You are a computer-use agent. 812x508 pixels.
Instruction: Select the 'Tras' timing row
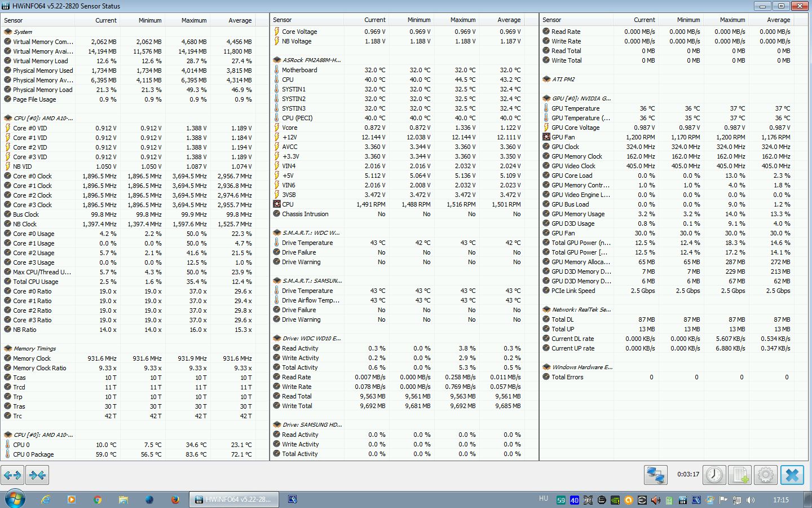tap(135, 406)
